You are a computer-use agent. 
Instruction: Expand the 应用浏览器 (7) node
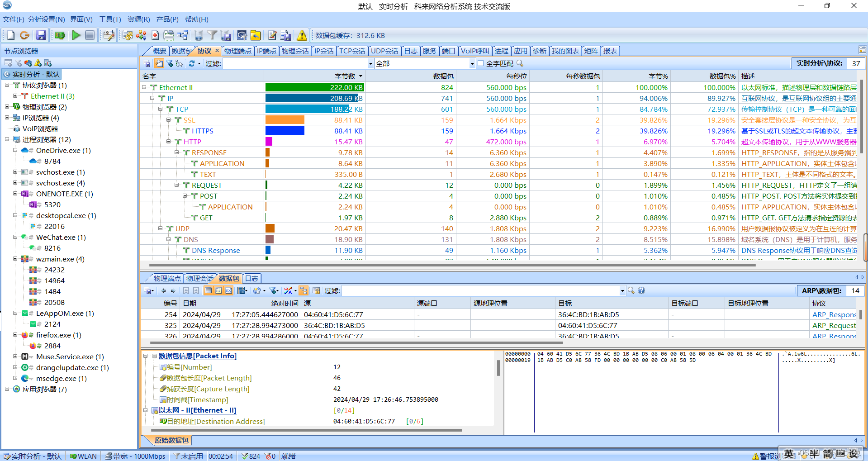(7, 389)
